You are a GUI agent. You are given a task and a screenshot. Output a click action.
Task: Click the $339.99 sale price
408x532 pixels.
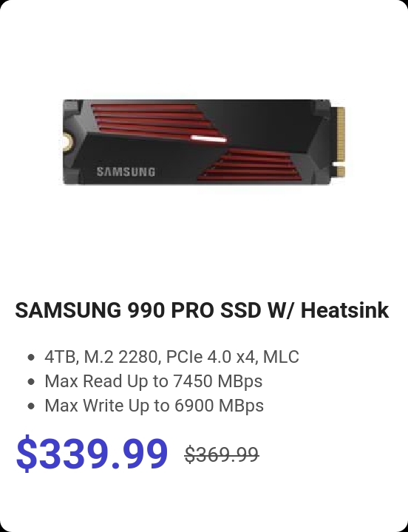tap(92, 454)
